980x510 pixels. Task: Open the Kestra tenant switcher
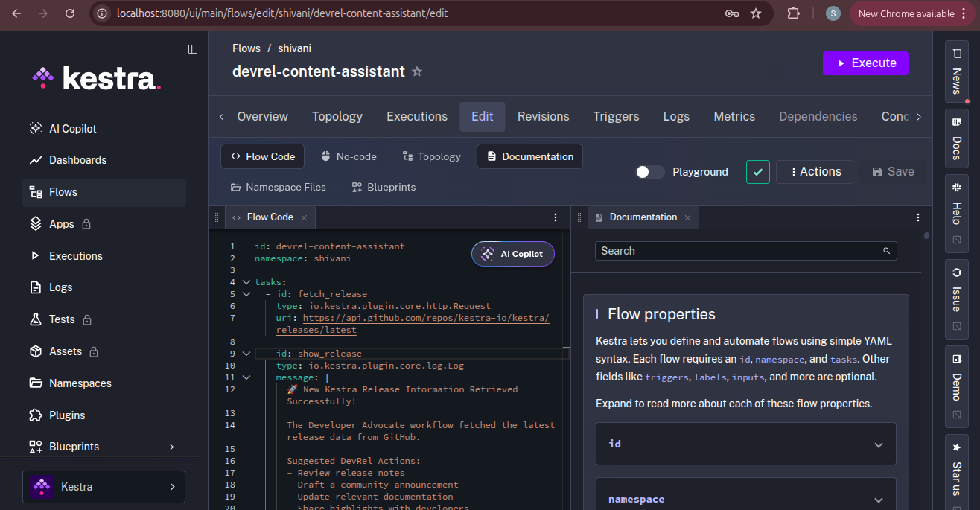coord(104,487)
